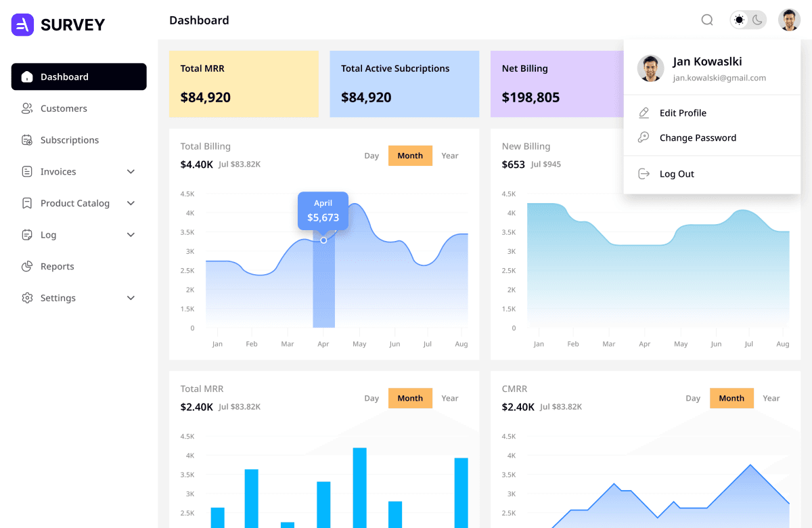Click "Jul $945" under New Billing
Viewport: 812px width, 528px height.
click(x=546, y=164)
